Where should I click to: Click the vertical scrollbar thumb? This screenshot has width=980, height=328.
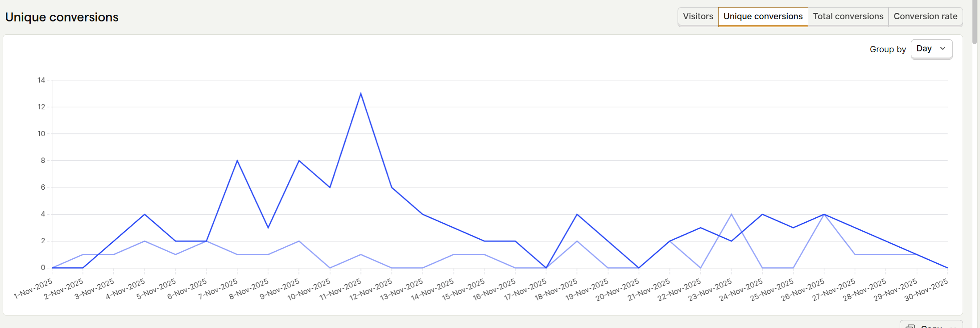(x=975, y=21)
